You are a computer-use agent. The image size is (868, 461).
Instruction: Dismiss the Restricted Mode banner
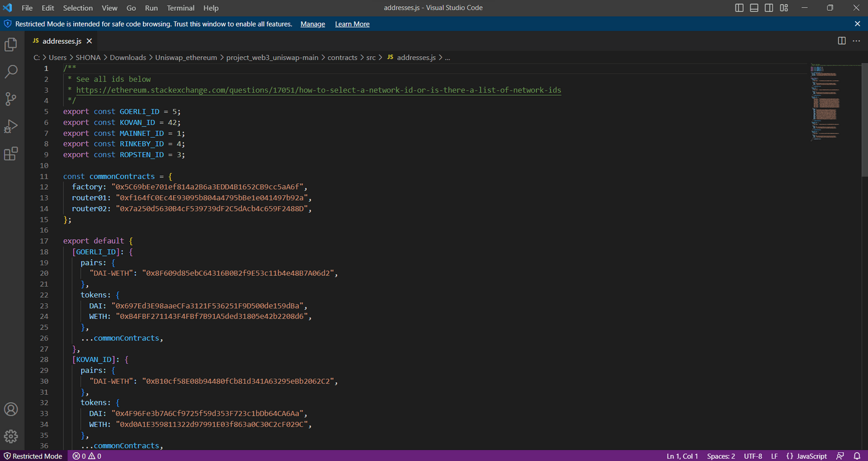(x=857, y=24)
